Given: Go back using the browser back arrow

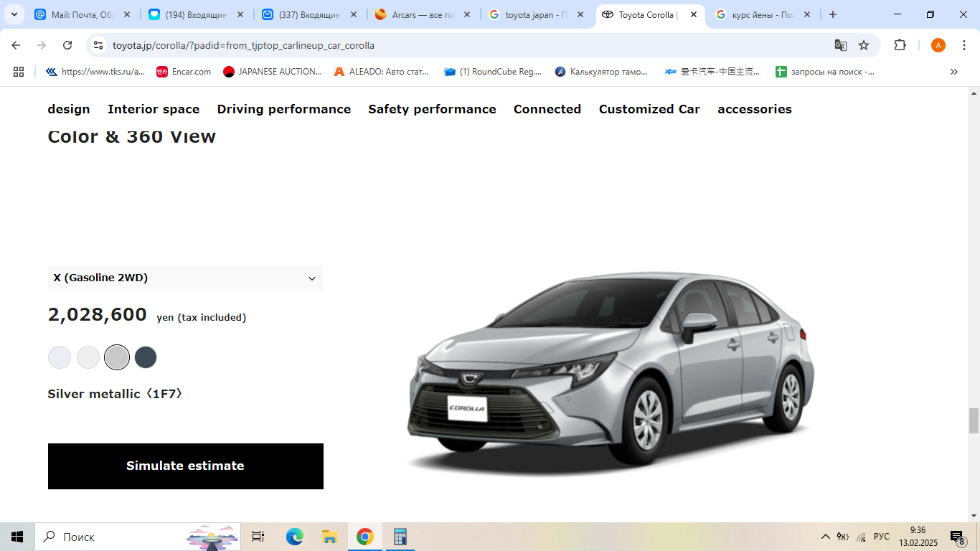Looking at the screenshot, I should point(16,45).
